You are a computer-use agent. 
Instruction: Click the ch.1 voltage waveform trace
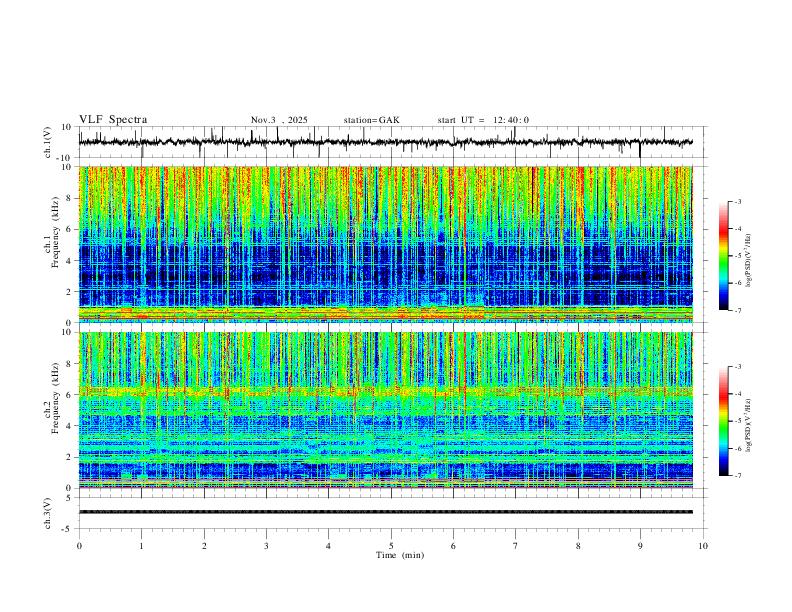tap(385, 142)
